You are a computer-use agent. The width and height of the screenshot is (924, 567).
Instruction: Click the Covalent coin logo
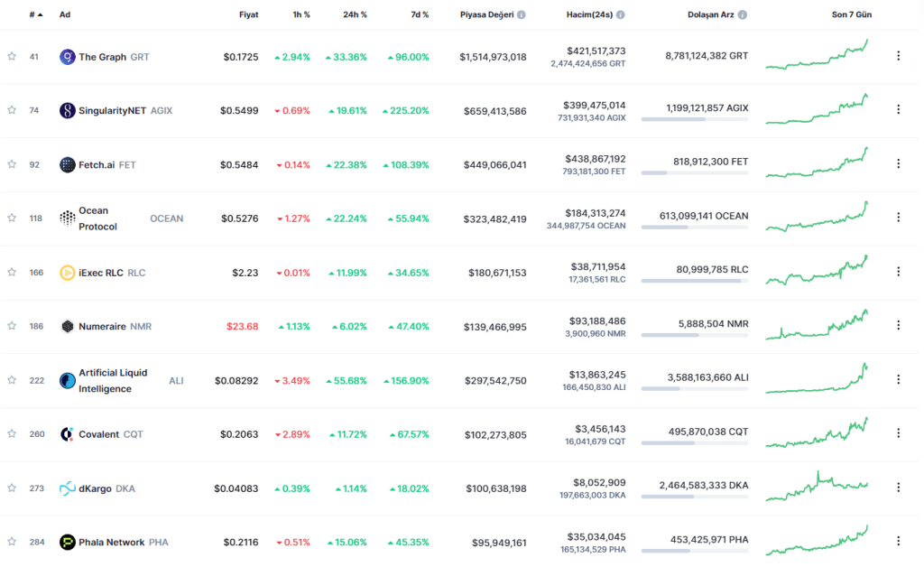pyautogui.click(x=67, y=433)
